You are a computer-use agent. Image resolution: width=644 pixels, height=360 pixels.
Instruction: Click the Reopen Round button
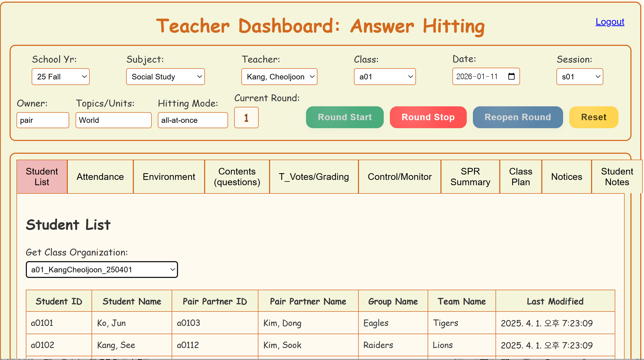click(518, 117)
